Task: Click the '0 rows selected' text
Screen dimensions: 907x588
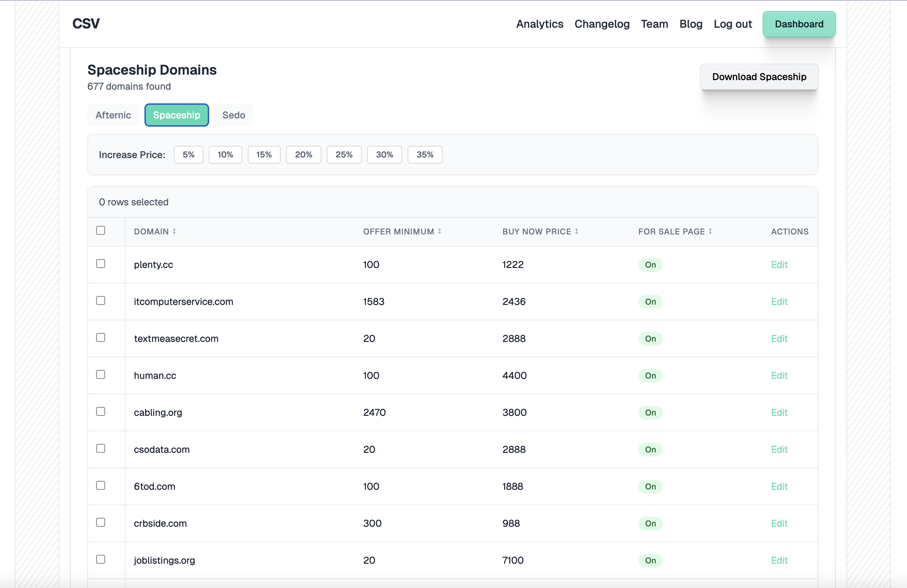Action: point(133,202)
